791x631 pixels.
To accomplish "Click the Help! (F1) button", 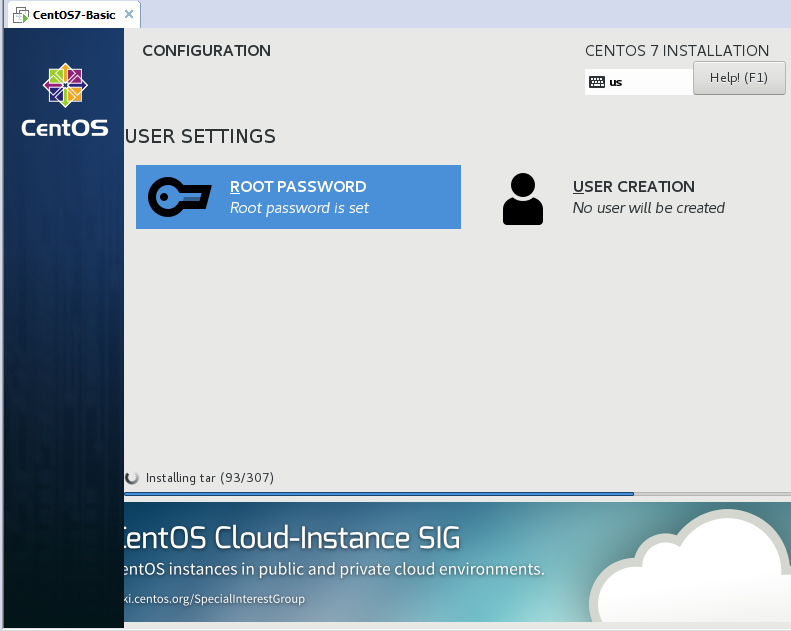I will [739, 78].
